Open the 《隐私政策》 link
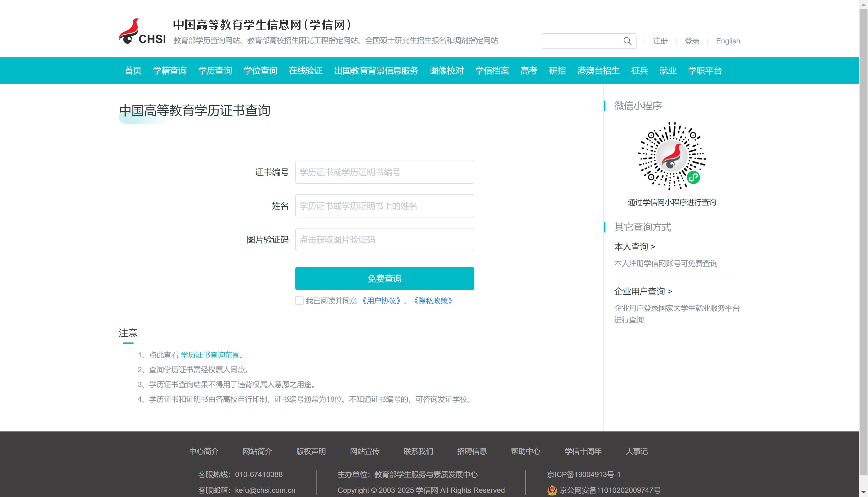Screen dimensions: 868x497 tap(433, 301)
